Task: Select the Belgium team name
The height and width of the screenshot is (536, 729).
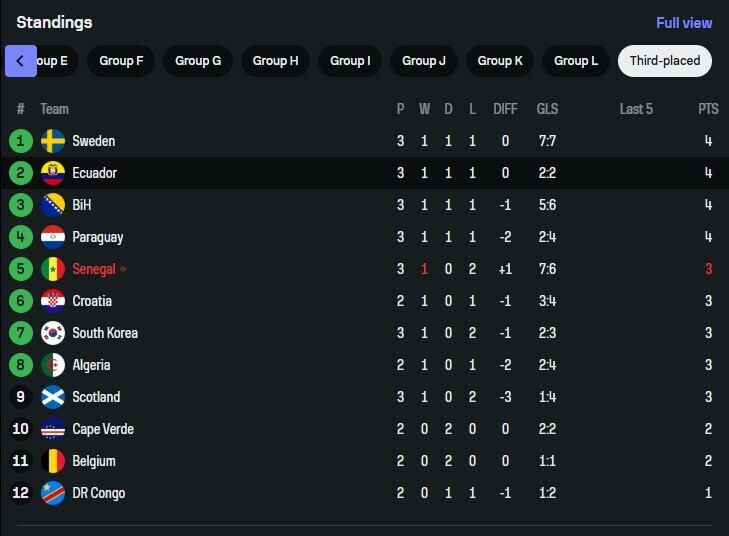Action: click(94, 461)
